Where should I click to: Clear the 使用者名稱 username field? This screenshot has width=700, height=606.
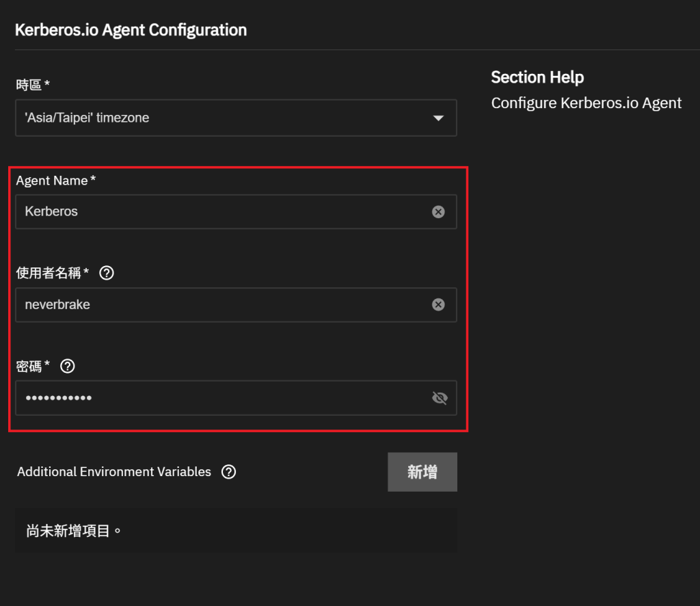[x=438, y=304]
